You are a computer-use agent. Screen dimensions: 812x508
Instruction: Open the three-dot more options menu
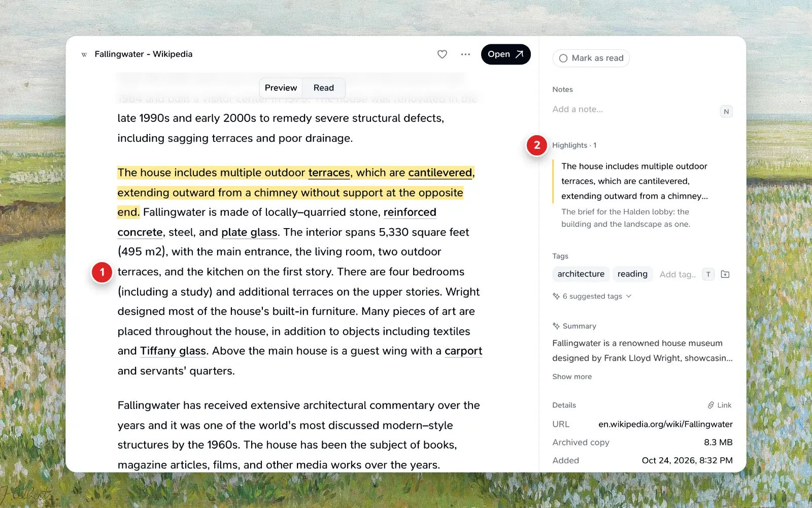pos(465,54)
